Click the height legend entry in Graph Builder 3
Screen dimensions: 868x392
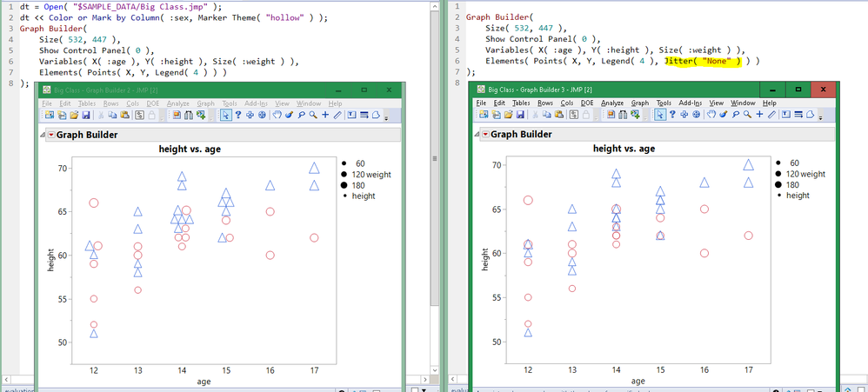coord(792,196)
